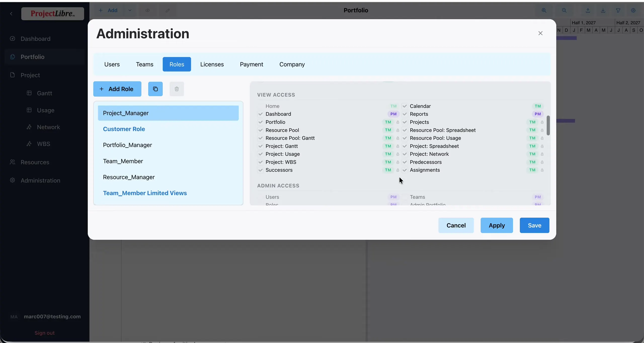Click the zoom out magnifier icon
Image resolution: width=644 pixels, height=343 pixels.
point(564,10)
